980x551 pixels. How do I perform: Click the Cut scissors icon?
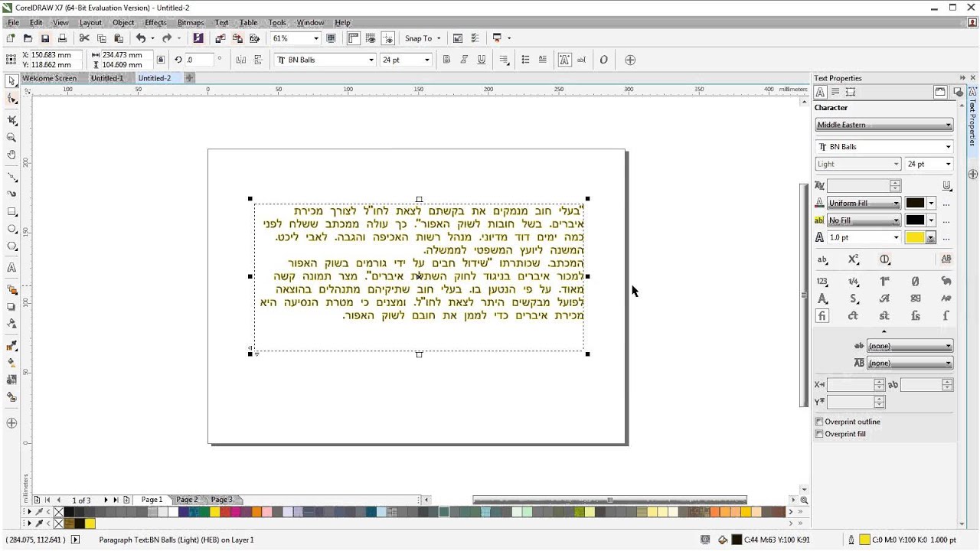84,38
